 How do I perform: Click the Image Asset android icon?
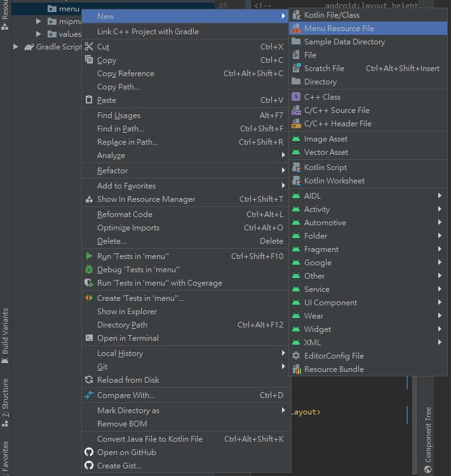[296, 139]
